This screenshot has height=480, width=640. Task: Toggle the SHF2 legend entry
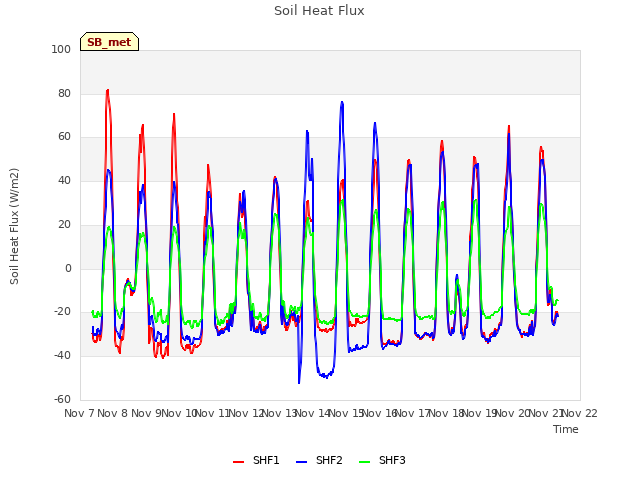pyautogui.click(x=319, y=460)
